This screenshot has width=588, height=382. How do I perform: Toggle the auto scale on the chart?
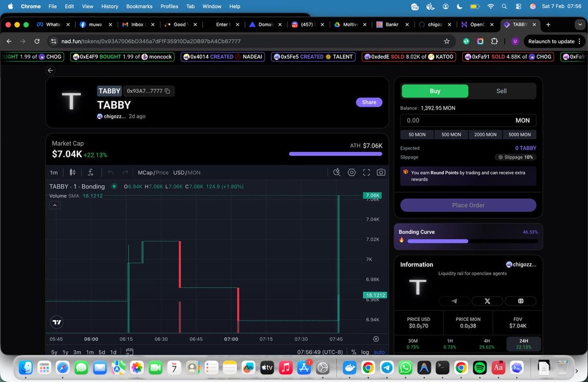point(379,352)
